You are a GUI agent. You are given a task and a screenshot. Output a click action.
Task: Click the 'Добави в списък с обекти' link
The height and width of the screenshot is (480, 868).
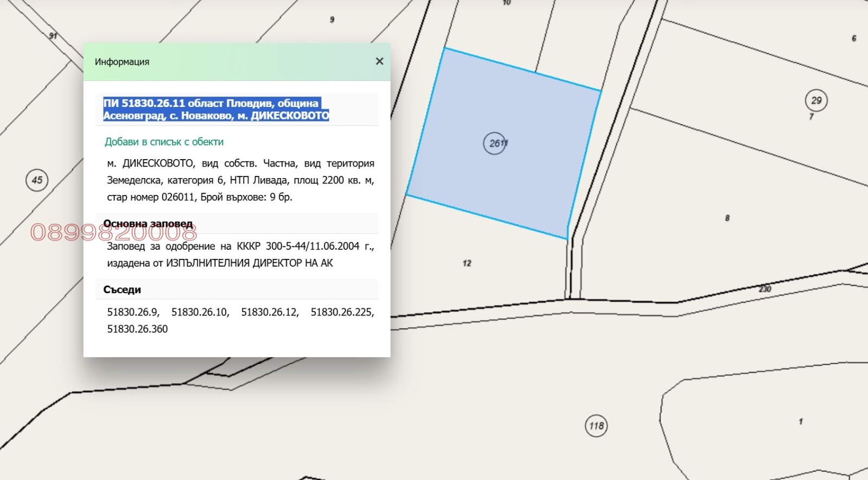tap(164, 142)
